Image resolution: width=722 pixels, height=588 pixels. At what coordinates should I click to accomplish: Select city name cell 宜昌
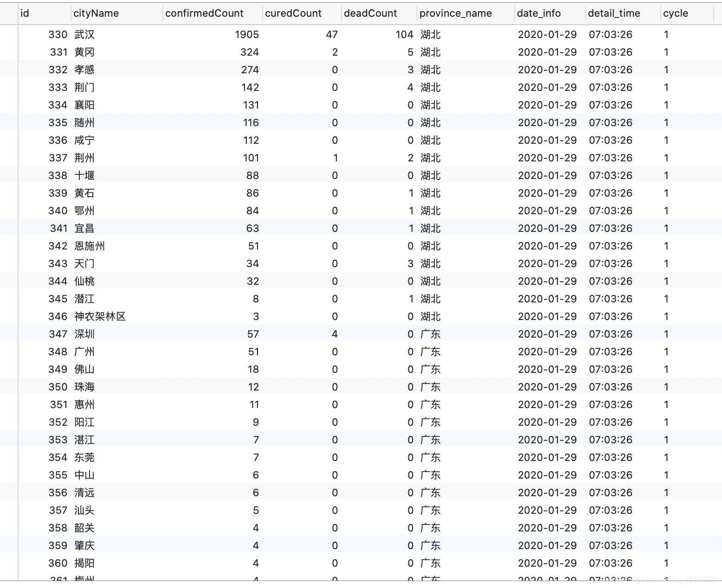tap(84, 228)
